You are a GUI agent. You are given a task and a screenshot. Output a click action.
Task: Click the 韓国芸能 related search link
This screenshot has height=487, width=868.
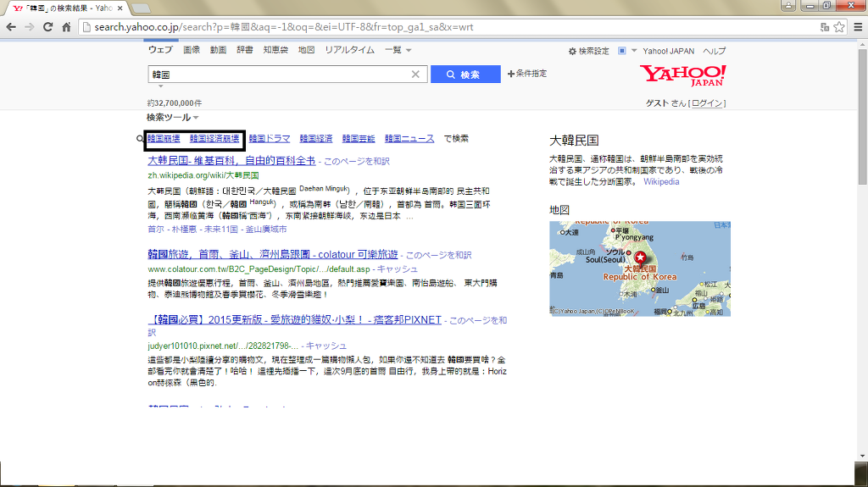click(x=359, y=138)
